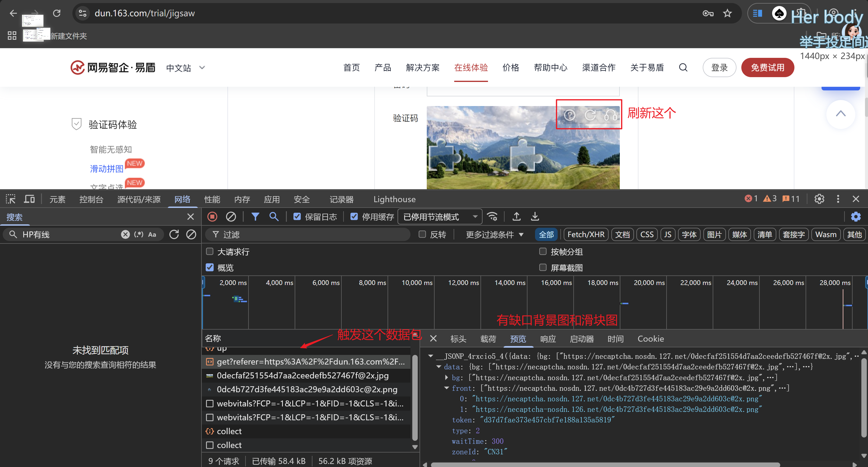The image size is (868, 467).
Task: Switch captcha to audio headphone mode
Action: click(610, 115)
